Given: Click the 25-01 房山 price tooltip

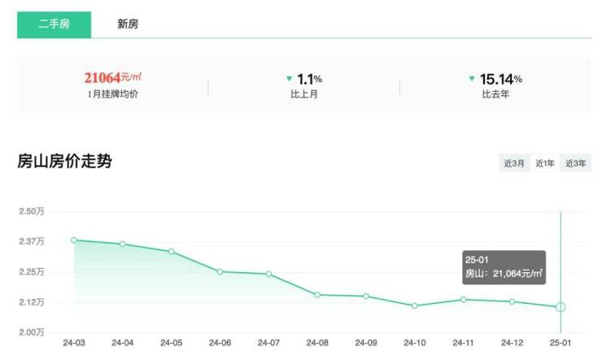Looking at the screenshot, I should 504,266.
